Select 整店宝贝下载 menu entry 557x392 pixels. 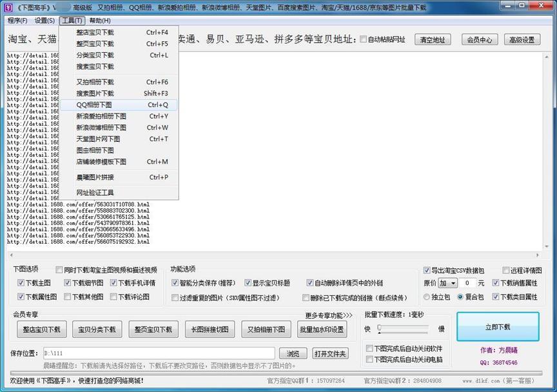[x=119, y=32]
